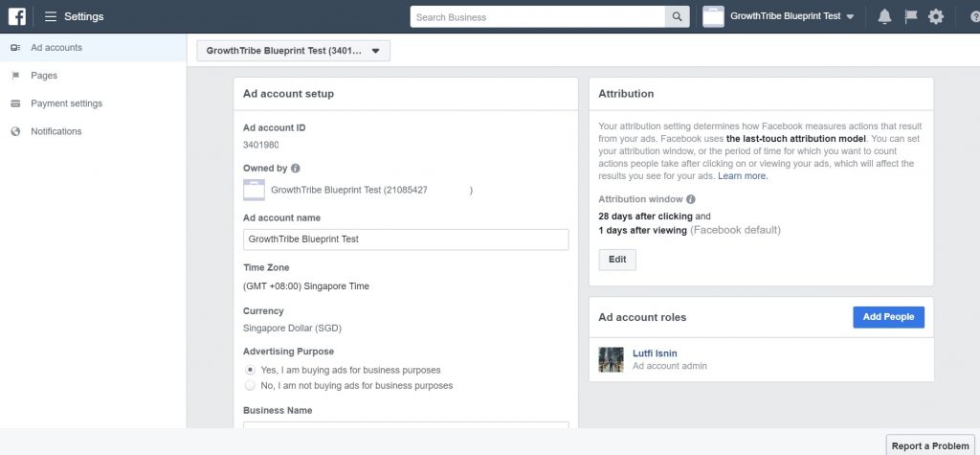Click the info icon beside Attribution window
This screenshot has width=980, height=455.
pos(691,199)
